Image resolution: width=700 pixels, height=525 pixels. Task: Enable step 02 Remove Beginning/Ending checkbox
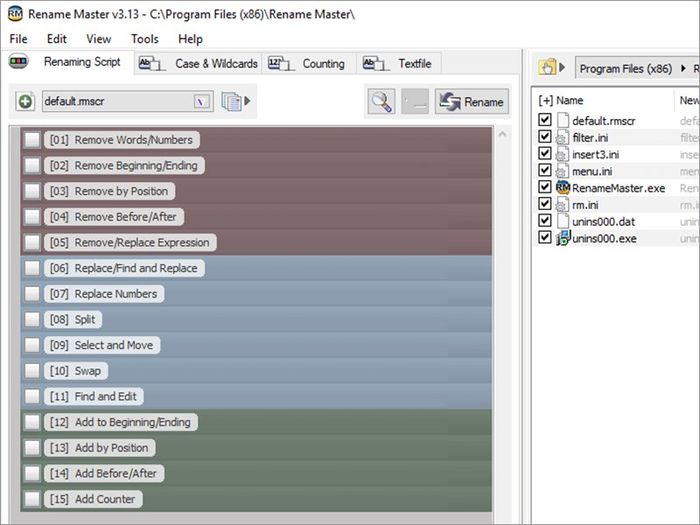32,165
